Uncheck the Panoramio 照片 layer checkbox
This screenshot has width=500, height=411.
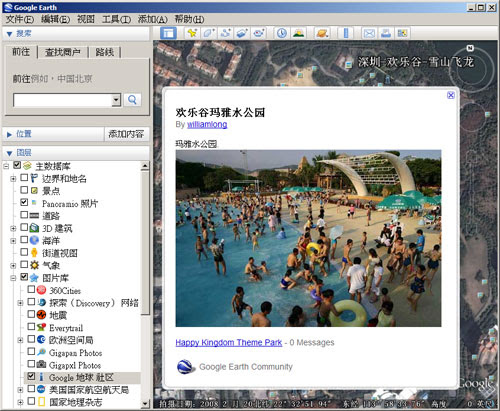pyautogui.click(x=24, y=202)
